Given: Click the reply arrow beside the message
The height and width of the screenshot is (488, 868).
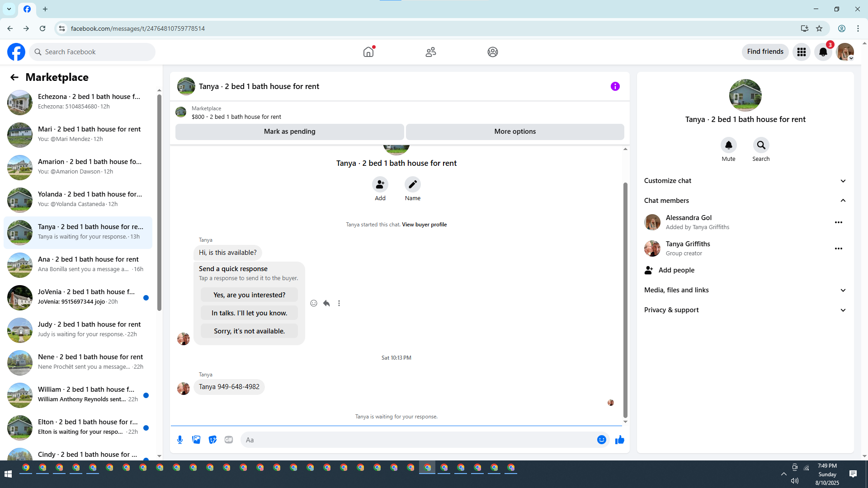Looking at the screenshot, I should [326, 303].
